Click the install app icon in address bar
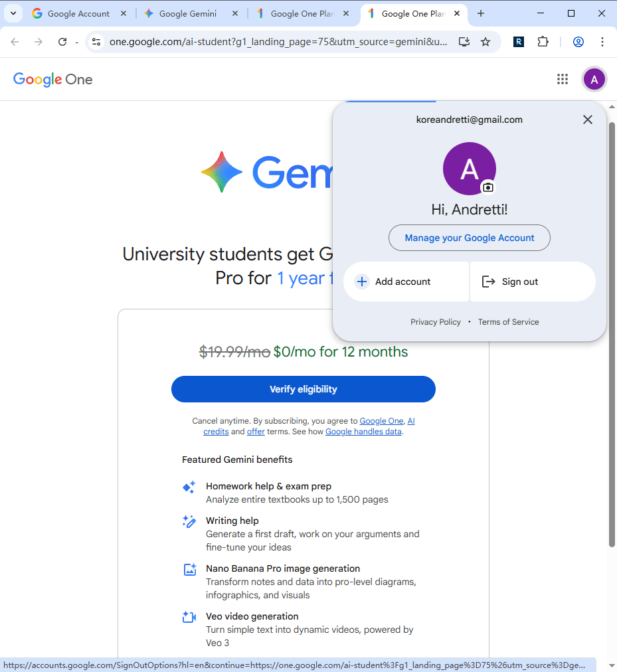This screenshot has width=617, height=672. tap(464, 42)
